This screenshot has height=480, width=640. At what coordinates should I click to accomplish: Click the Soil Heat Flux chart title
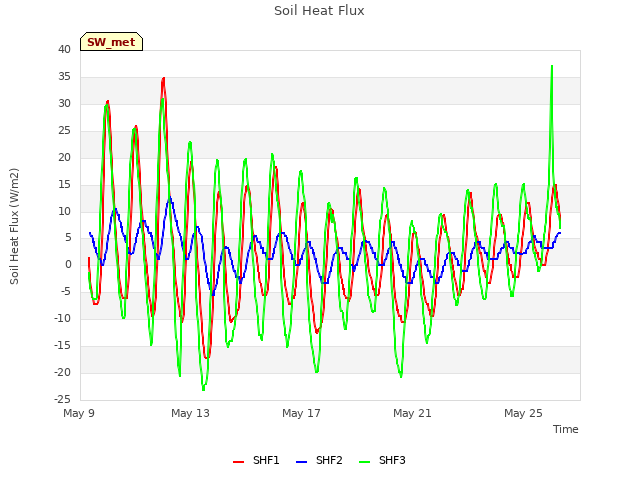(x=319, y=11)
